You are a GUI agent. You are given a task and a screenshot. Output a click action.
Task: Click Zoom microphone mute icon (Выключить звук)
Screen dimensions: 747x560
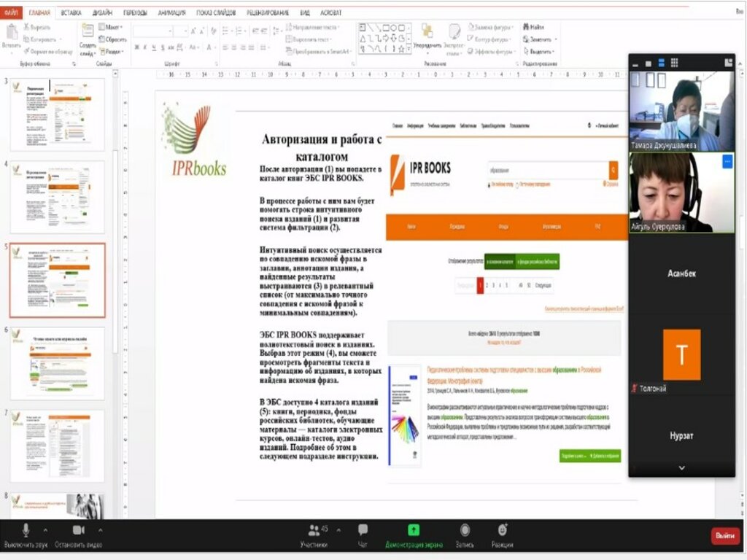click(26, 530)
